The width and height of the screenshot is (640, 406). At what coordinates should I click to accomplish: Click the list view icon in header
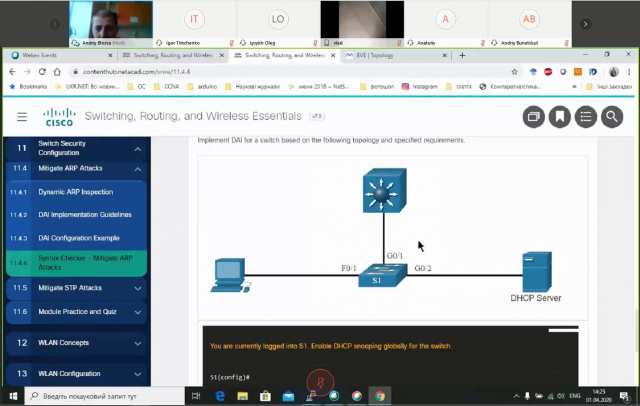585,117
